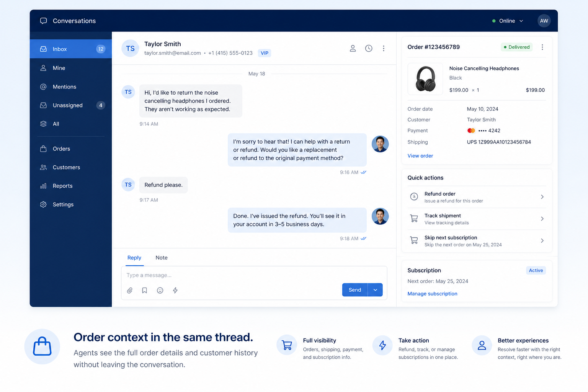Click the conversation history clock icon
Viewport: 588px width, 392px height.
pyautogui.click(x=369, y=48)
